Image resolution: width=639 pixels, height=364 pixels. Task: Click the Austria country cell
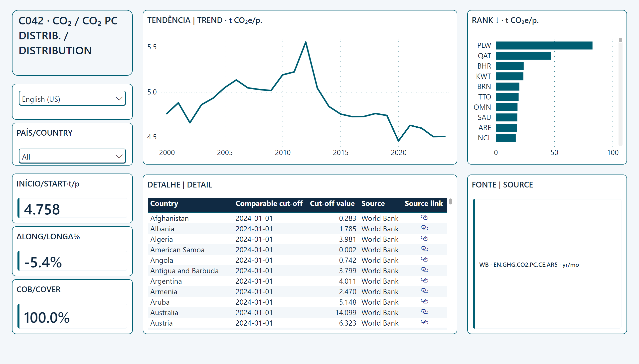click(161, 323)
